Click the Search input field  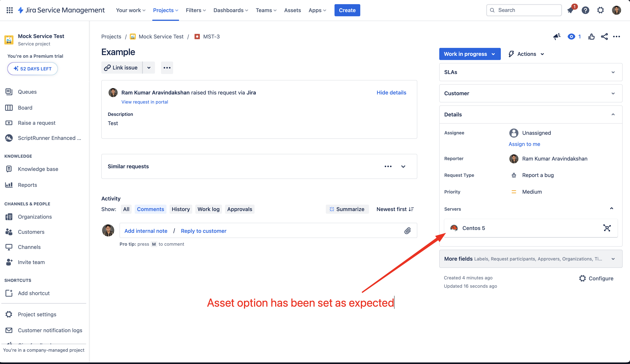(528, 10)
